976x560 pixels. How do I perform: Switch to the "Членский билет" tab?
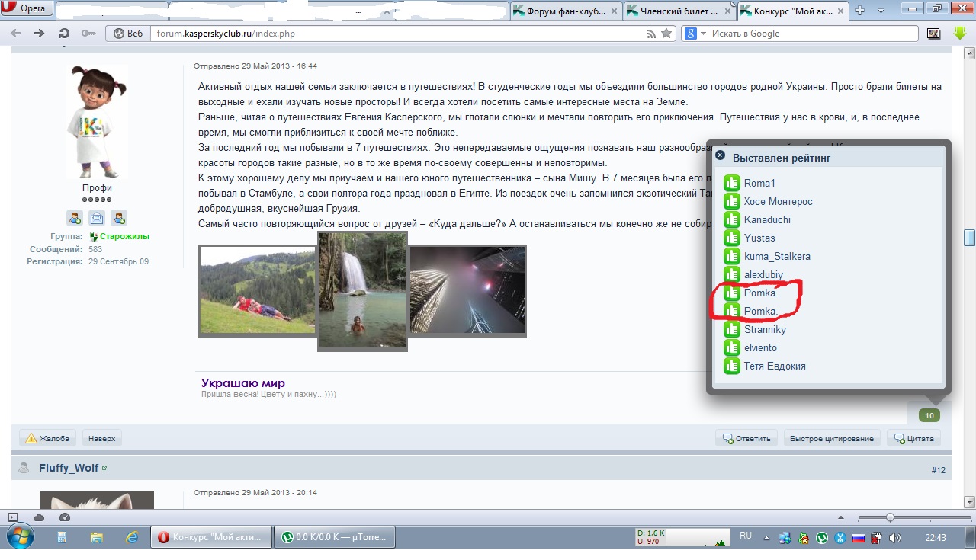pos(679,11)
